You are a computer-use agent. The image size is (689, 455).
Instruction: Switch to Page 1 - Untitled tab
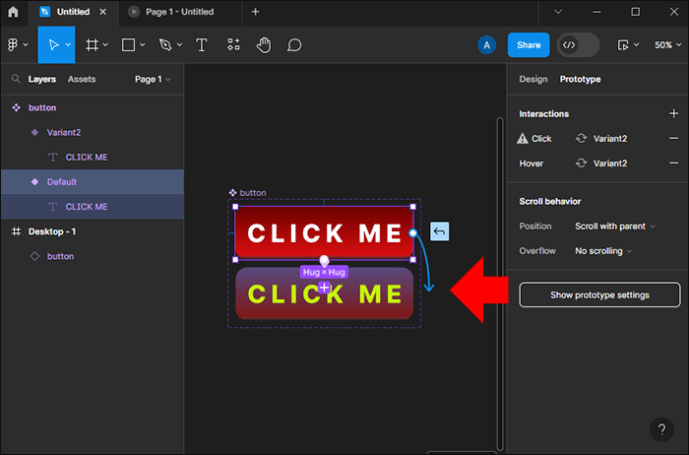click(x=179, y=12)
